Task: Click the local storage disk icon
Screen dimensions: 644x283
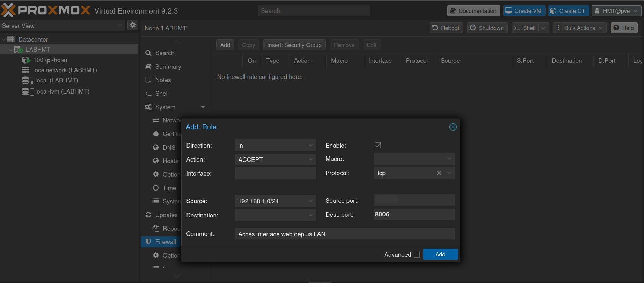Action: pos(28,80)
